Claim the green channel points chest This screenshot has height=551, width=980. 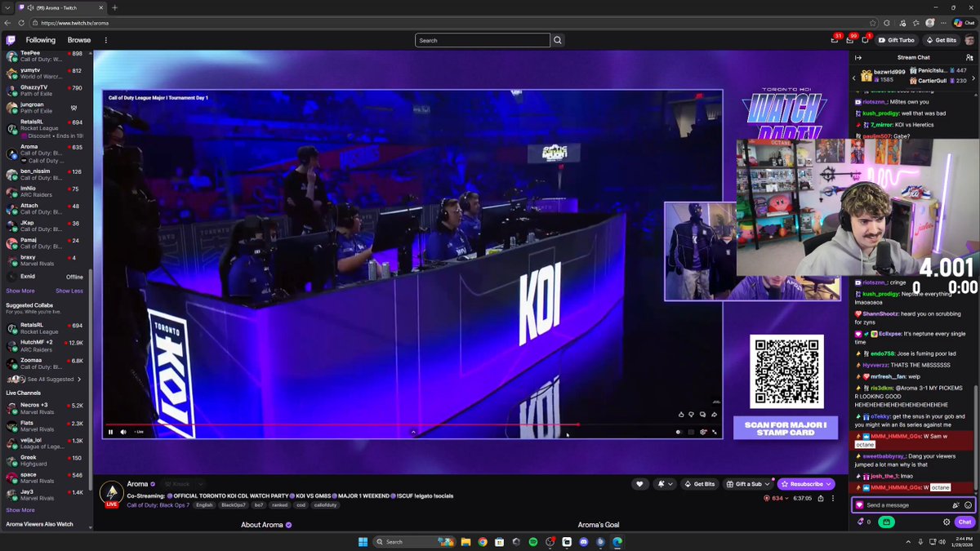(x=886, y=522)
